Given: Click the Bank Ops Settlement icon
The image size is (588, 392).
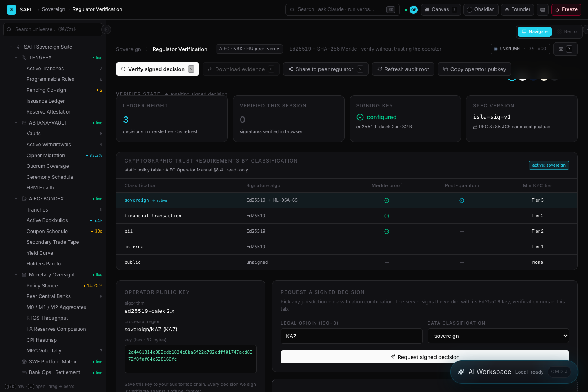Looking at the screenshot, I should pos(24,372).
